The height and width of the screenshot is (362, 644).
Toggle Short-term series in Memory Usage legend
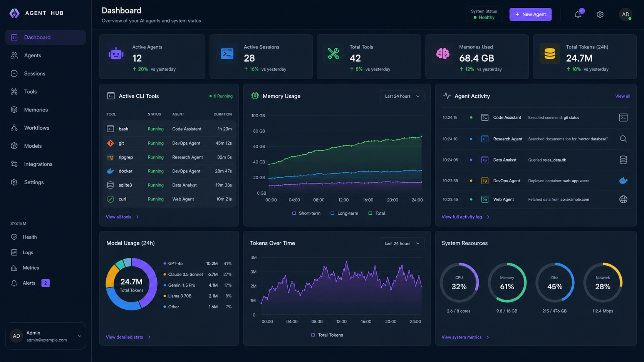coord(306,213)
